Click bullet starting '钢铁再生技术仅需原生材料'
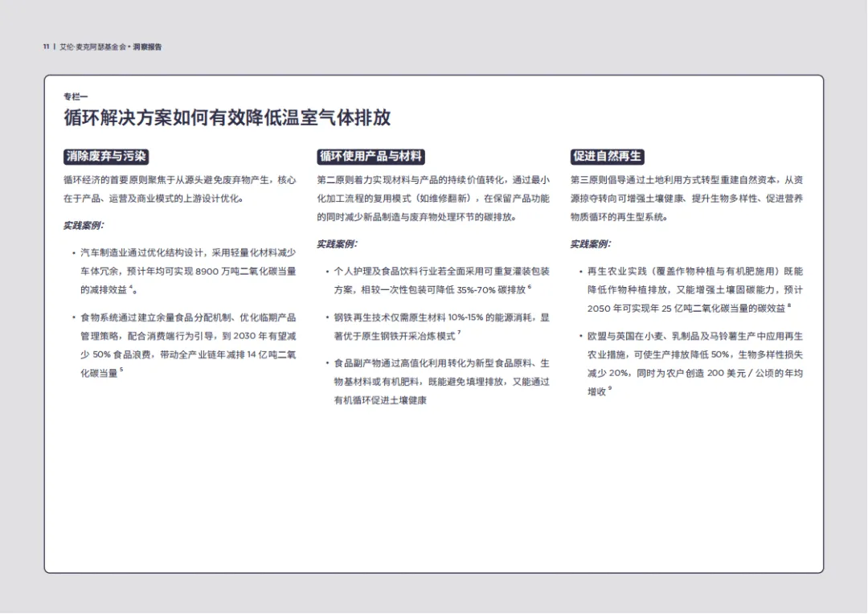This screenshot has width=868, height=614. point(441,326)
